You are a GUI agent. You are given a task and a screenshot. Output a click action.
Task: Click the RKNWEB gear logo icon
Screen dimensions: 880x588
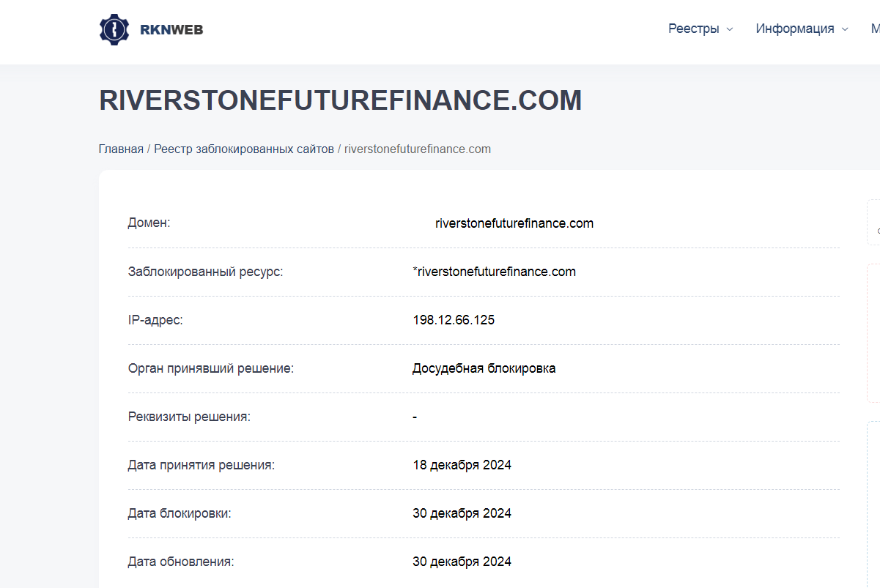[x=114, y=29]
